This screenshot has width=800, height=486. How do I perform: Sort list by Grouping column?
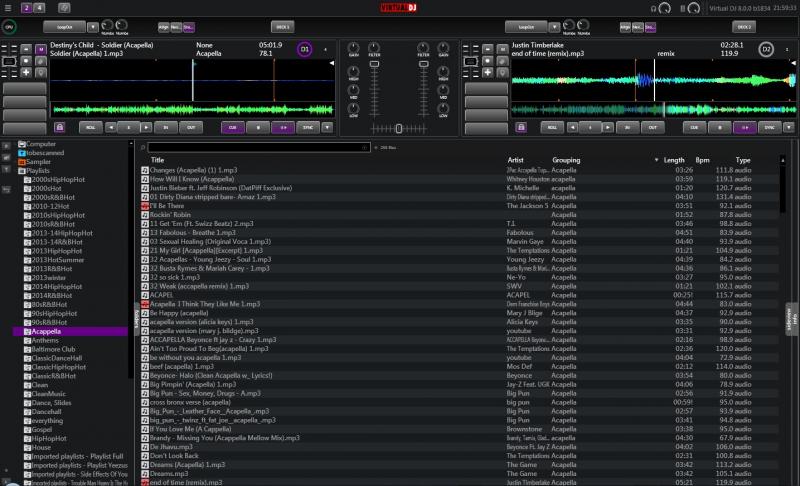point(566,160)
